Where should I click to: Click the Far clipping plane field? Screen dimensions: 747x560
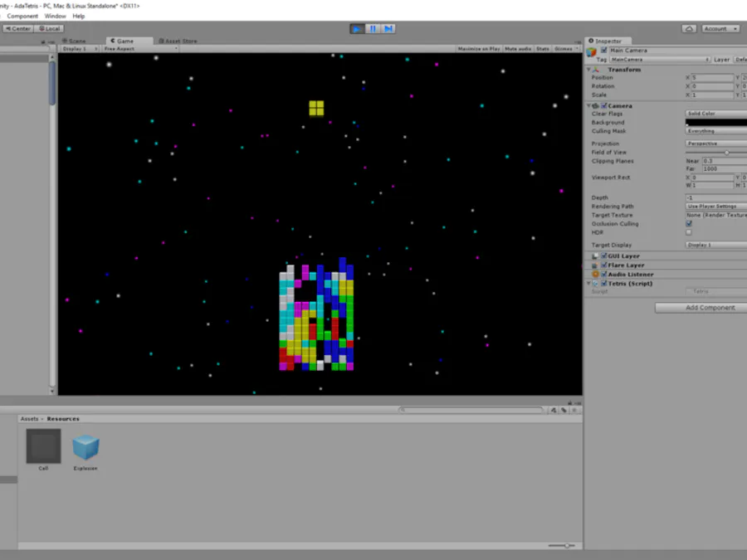[725, 168]
